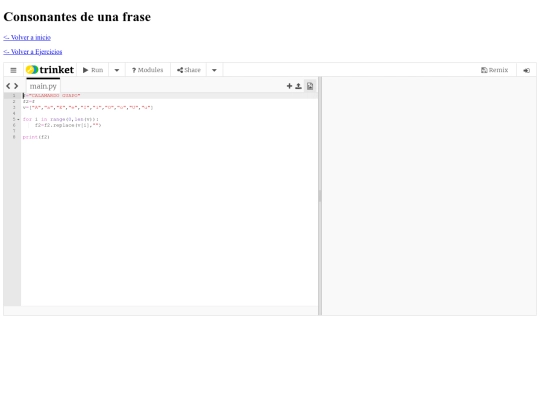Collapse the for loop fold arrow
The height and width of the screenshot is (405, 540).
(x=18, y=120)
